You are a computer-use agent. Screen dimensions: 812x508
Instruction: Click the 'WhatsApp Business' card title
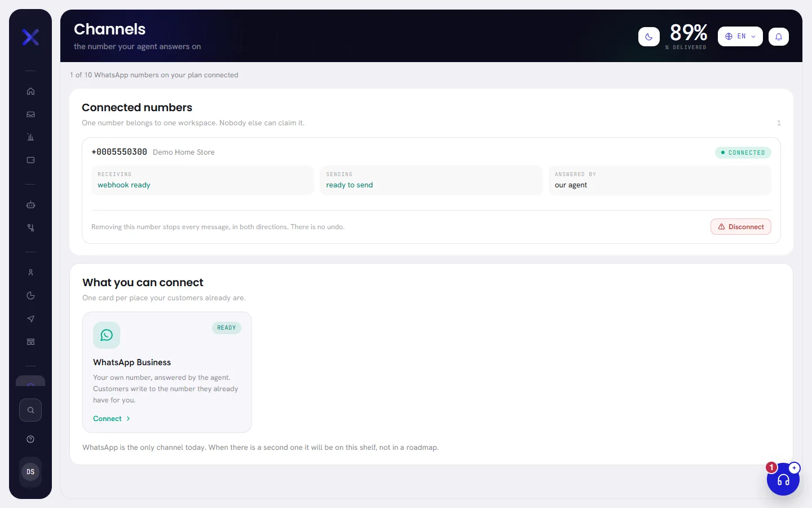coord(132,362)
